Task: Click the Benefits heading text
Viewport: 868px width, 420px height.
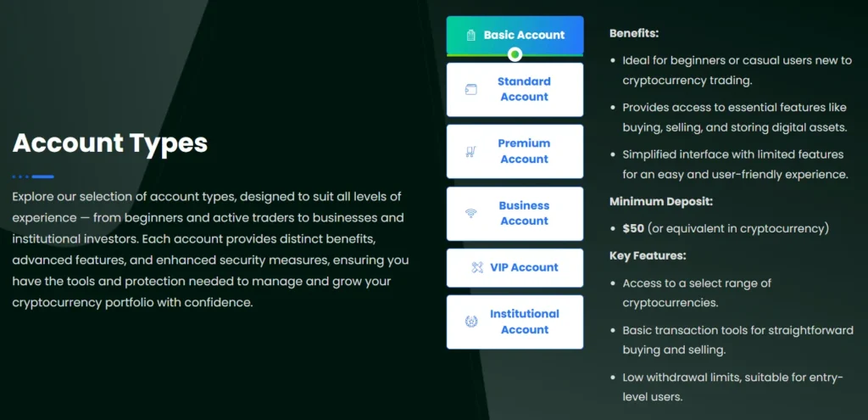Action: click(634, 33)
